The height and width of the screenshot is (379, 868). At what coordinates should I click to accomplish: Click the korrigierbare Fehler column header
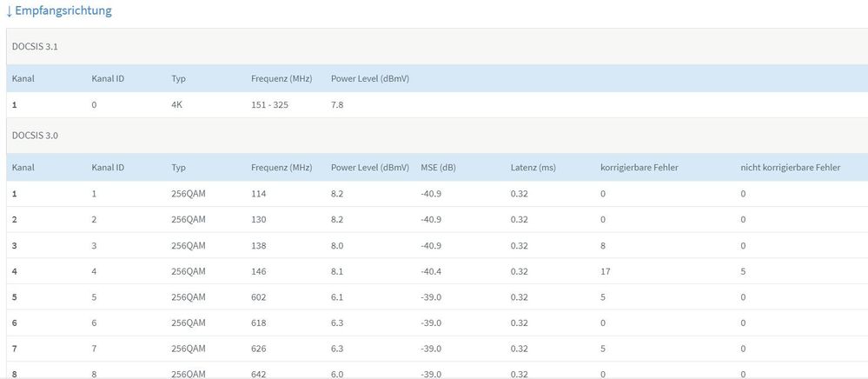[639, 167]
